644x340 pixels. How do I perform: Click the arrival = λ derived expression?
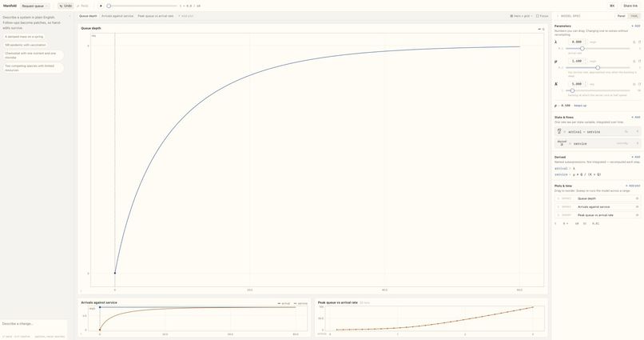[x=565, y=169]
